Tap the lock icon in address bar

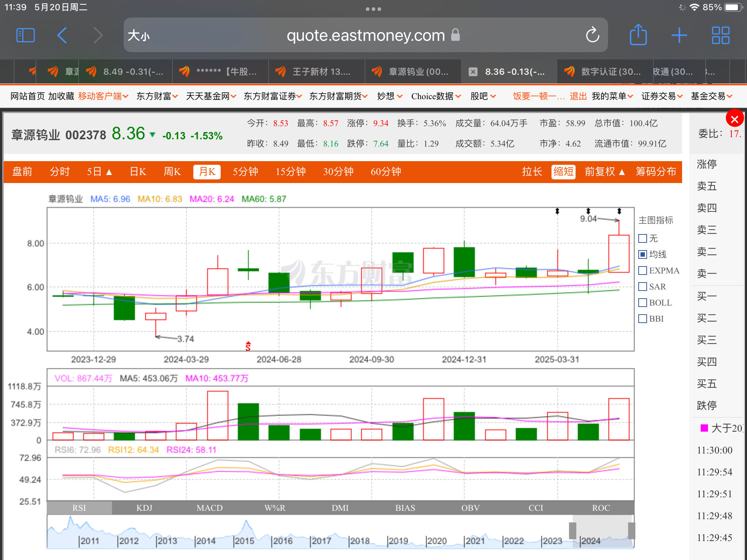click(x=456, y=35)
